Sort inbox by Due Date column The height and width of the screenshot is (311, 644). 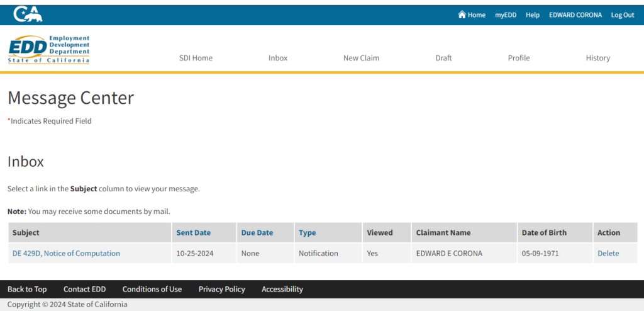(257, 232)
